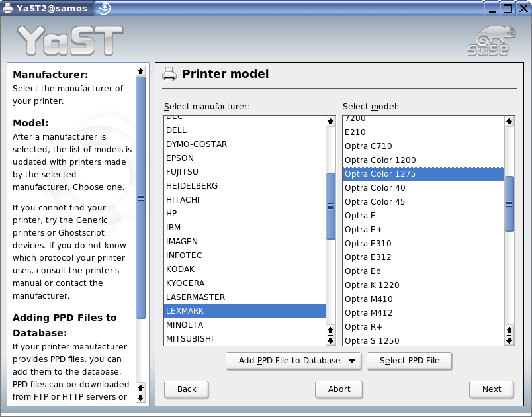This screenshot has height=417, width=532.
Task: Select DYMO-COSTAR manufacturer
Action: click(245, 144)
